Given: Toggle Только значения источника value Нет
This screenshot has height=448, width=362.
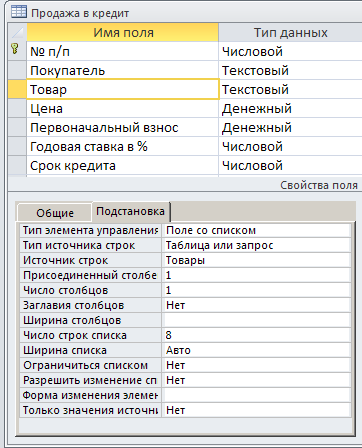Looking at the screenshot, I should click(256, 410).
